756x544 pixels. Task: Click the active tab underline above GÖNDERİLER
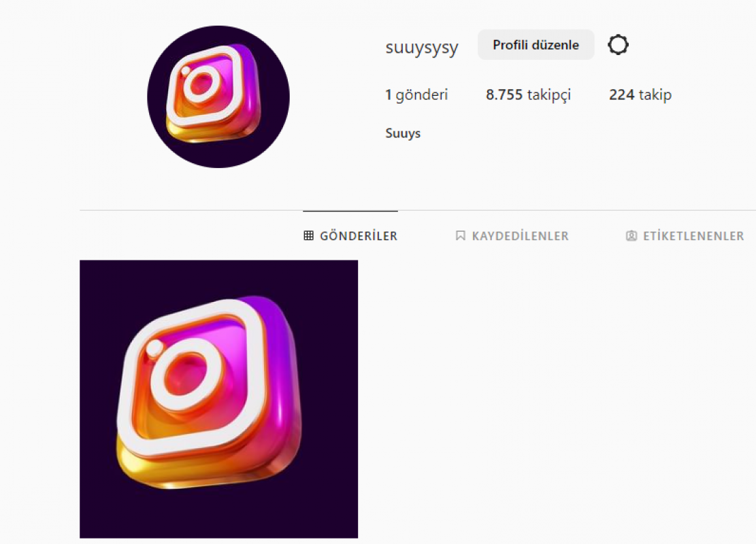[350, 211]
